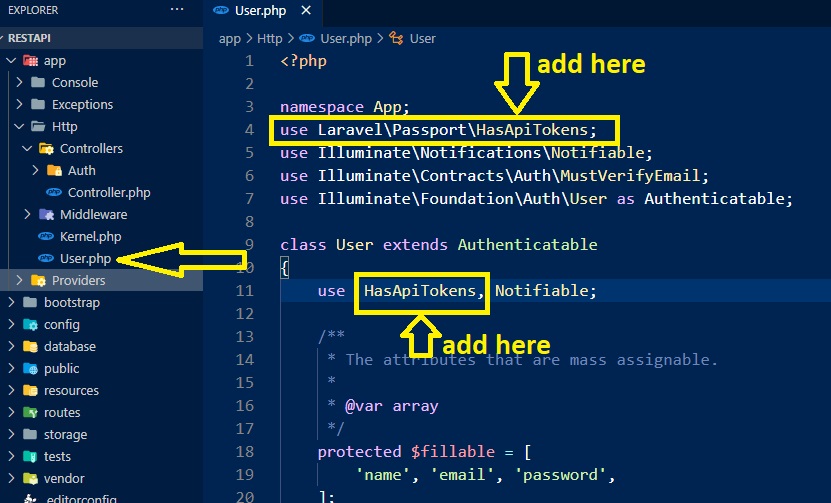Viewport: 831px width, 503px height.
Task: Click the 'User' class breadcrumb symbol
Action: coord(422,38)
